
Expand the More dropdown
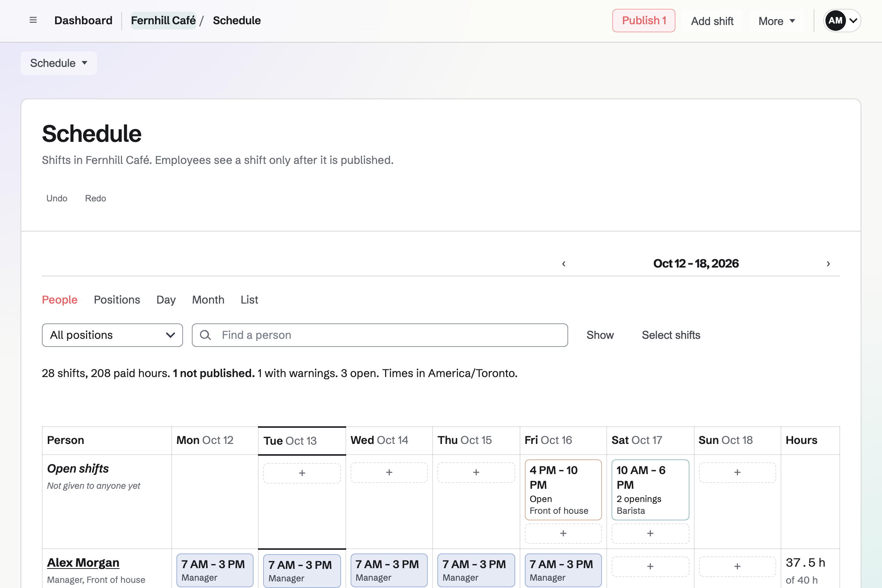[x=777, y=21]
